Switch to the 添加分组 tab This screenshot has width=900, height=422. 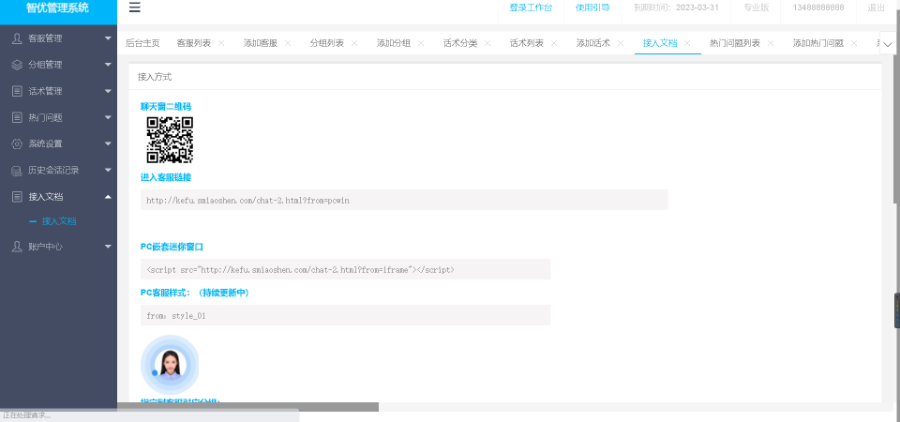click(393, 43)
